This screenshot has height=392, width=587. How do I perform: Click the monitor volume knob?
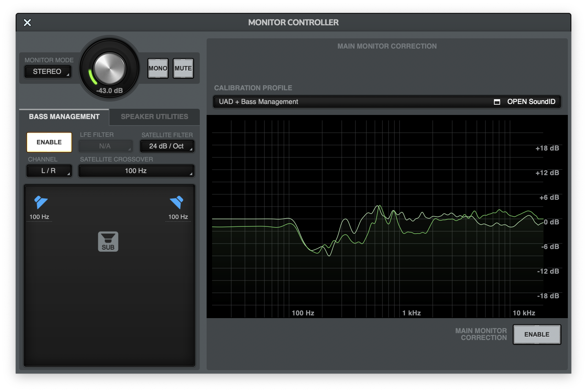point(109,68)
